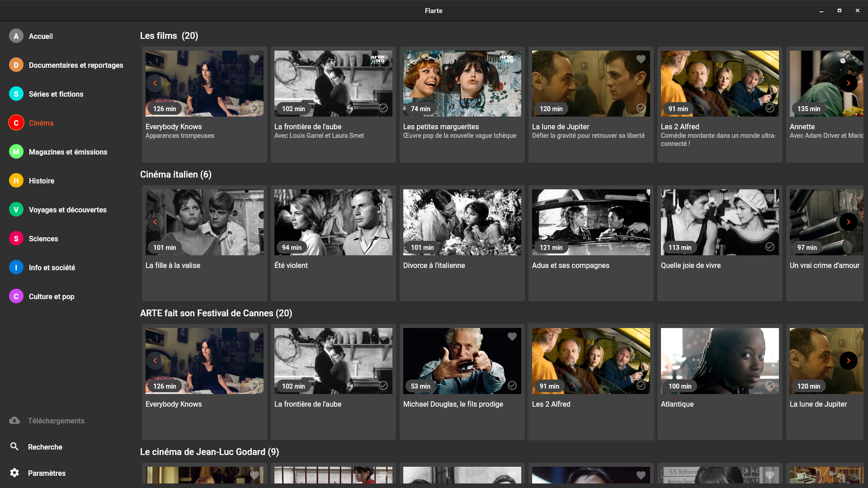The image size is (868, 488).
Task: Select the yellow H Histoire avatar
Action: click(16, 181)
